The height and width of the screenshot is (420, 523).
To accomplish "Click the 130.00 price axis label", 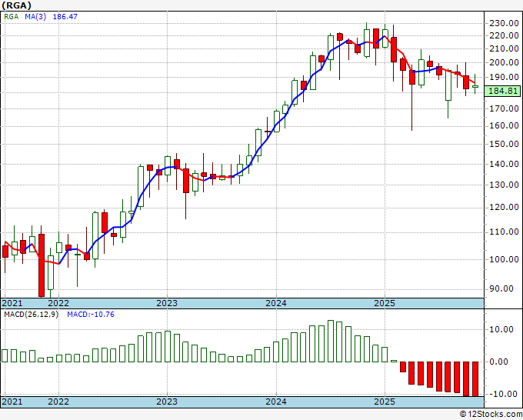I will pos(504,185).
